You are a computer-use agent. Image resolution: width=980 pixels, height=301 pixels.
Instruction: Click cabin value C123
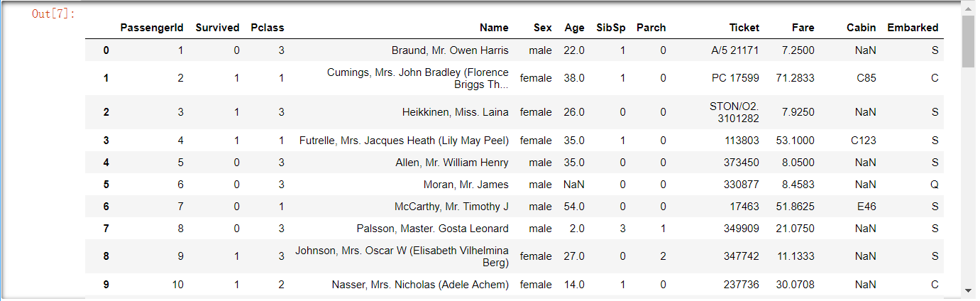pos(864,141)
